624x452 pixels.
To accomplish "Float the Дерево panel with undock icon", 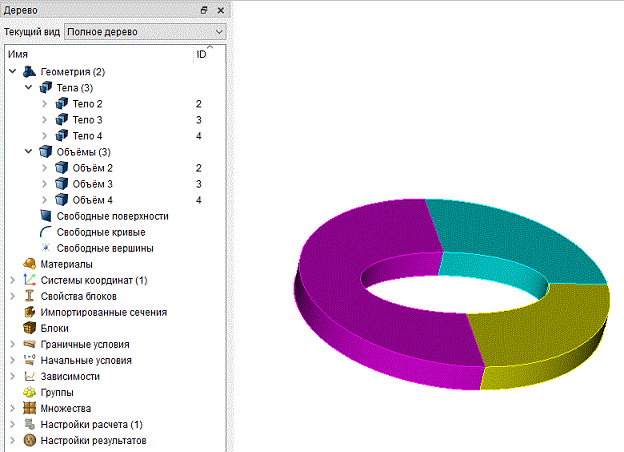I will tap(204, 10).
